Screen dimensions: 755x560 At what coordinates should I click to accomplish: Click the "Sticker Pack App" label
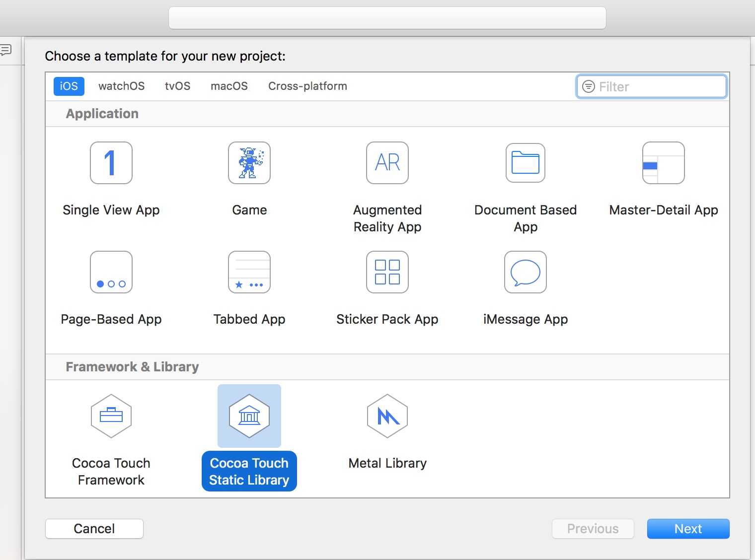pos(387,319)
